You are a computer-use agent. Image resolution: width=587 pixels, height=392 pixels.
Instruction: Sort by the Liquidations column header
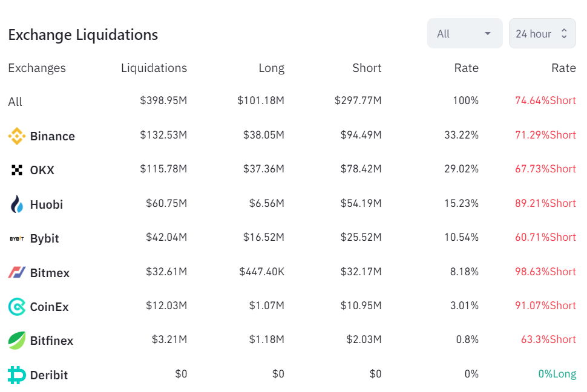(x=154, y=68)
